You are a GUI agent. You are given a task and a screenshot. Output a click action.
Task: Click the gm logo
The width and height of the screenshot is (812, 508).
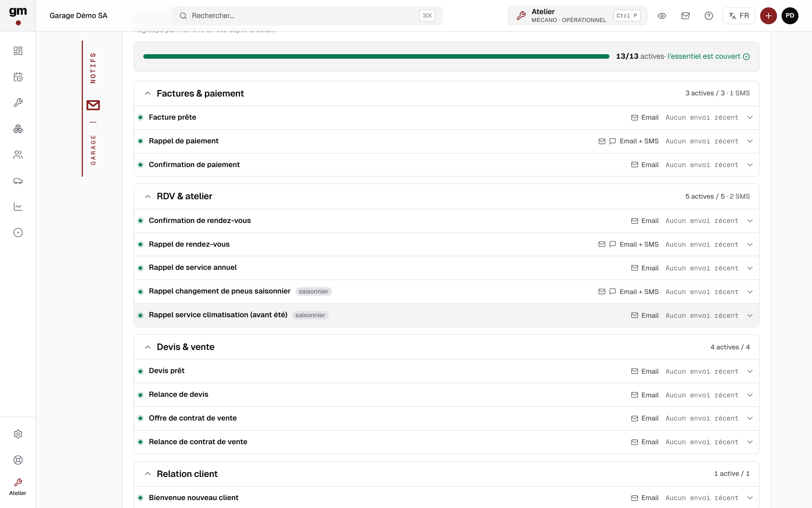tap(18, 16)
